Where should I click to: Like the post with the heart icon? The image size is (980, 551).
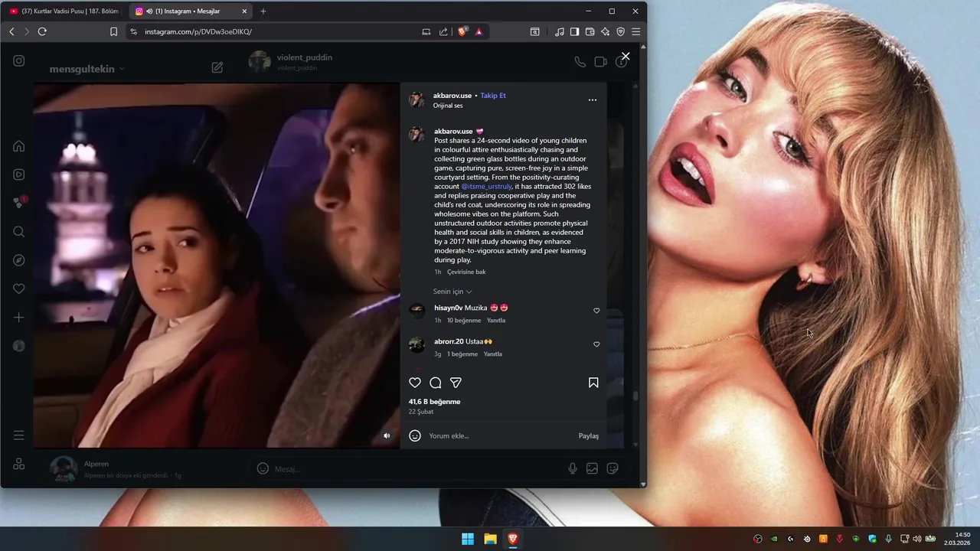click(415, 383)
